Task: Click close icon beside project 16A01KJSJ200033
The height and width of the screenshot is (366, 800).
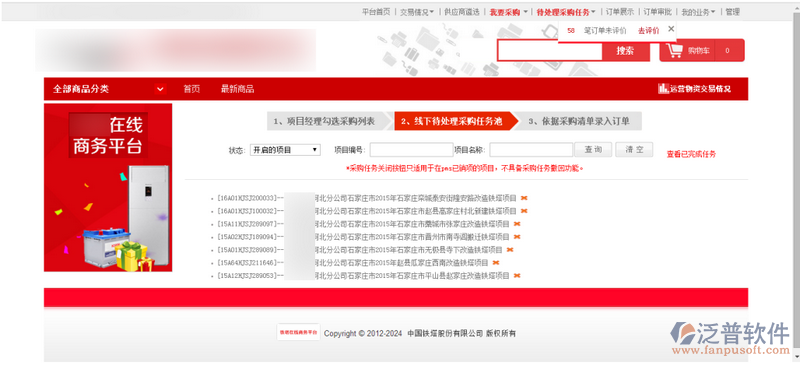Action: point(524,198)
